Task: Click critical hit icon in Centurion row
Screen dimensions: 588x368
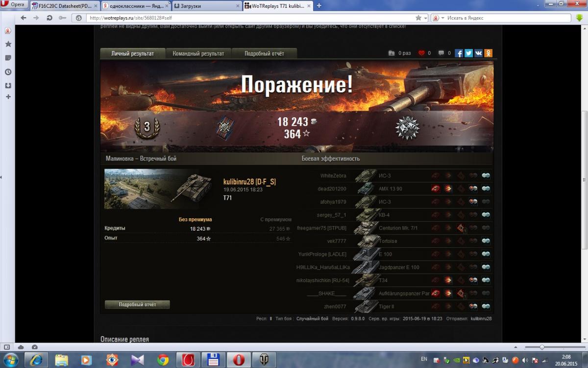Action: (461, 228)
